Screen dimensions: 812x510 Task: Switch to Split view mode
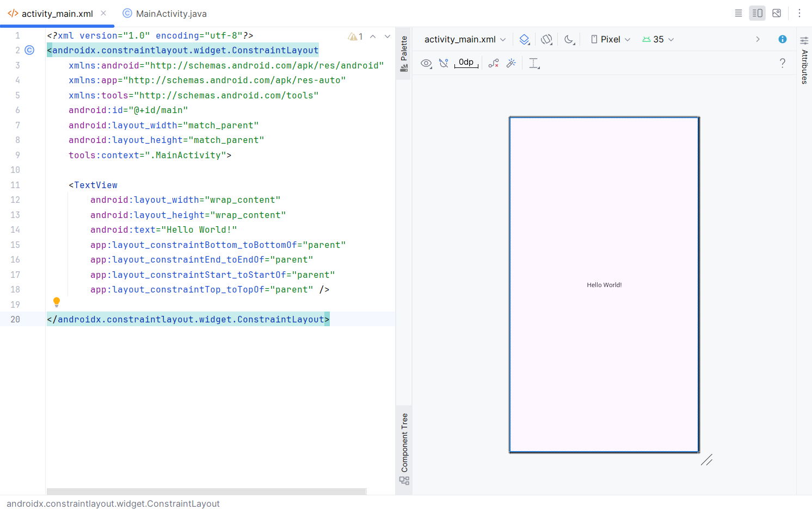757,13
